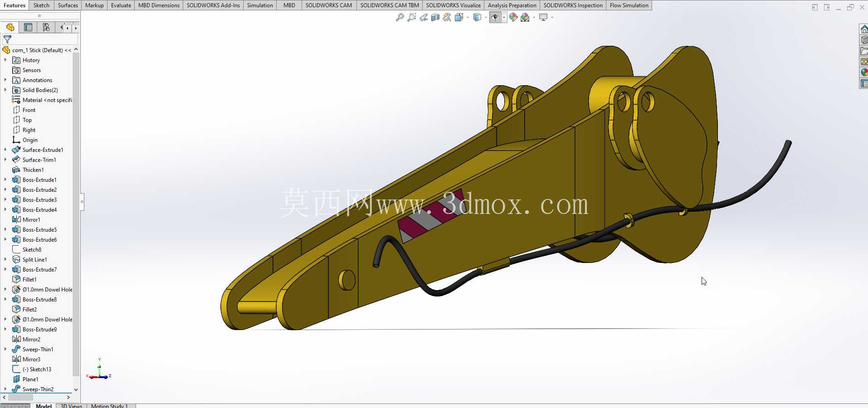
Task: Select the Front plane
Action: click(24, 110)
